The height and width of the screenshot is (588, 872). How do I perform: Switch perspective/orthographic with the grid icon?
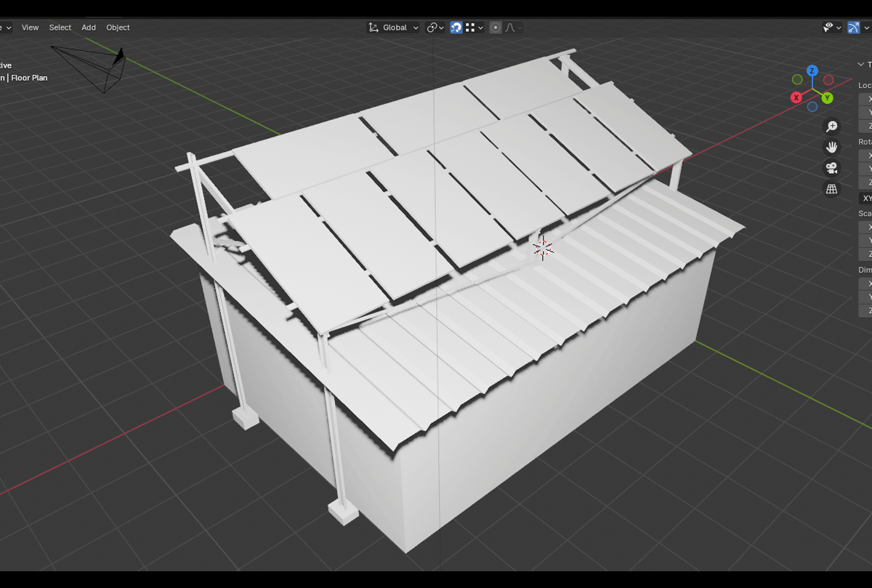tap(832, 189)
